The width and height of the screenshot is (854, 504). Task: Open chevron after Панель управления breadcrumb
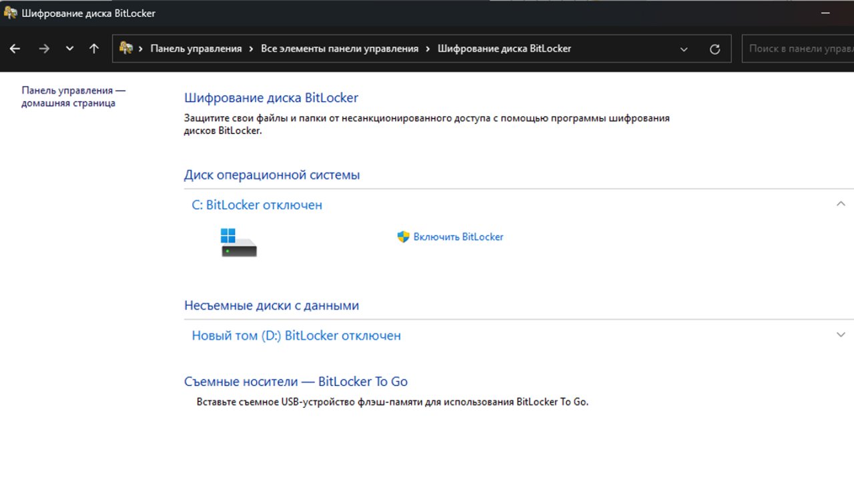(x=251, y=49)
